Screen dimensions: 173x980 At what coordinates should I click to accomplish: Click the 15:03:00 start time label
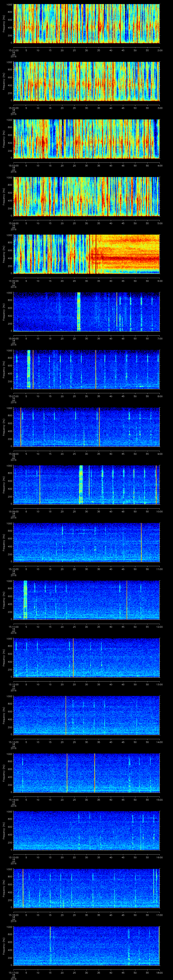tap(13, 166)
